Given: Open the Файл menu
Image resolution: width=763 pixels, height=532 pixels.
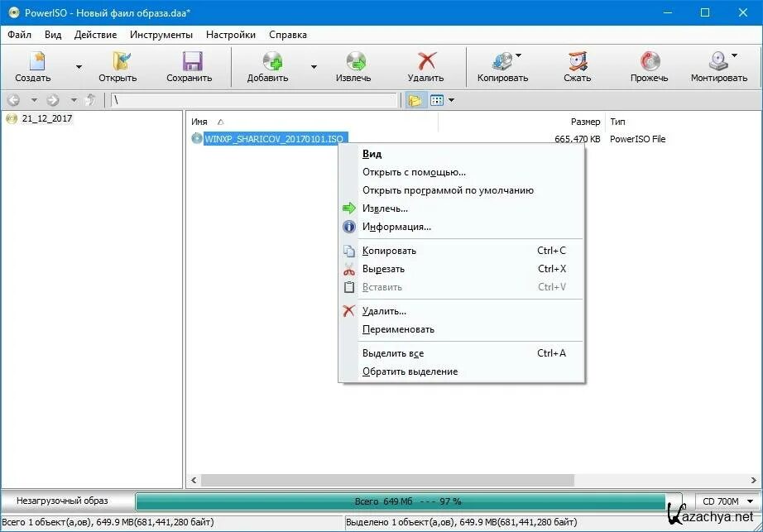Looking at the screenshot, I should tap(20, 35).
